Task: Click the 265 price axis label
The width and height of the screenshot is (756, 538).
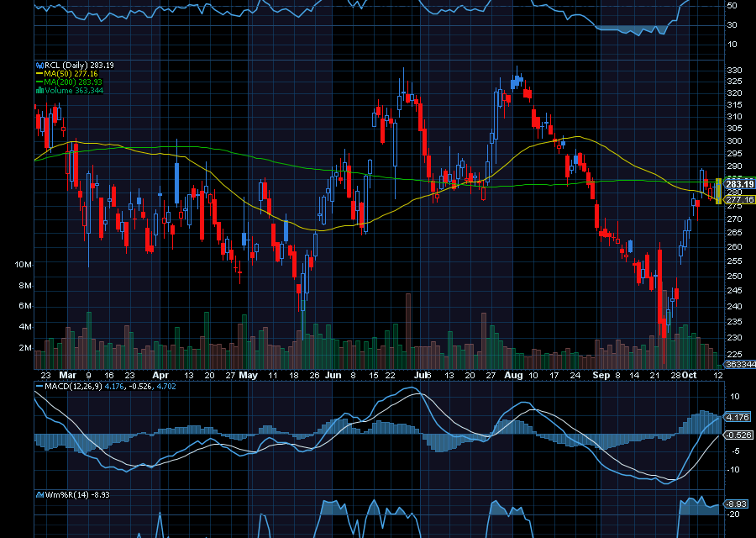Action: point(735,233)
